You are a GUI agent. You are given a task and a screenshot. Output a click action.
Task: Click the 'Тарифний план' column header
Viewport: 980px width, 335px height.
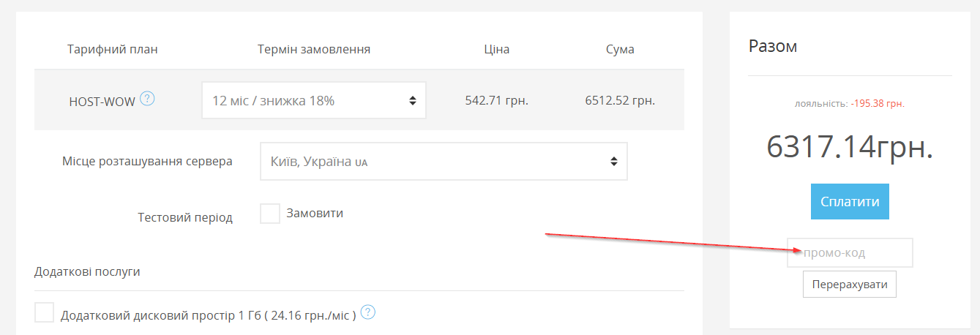click(x=113, y=50)
